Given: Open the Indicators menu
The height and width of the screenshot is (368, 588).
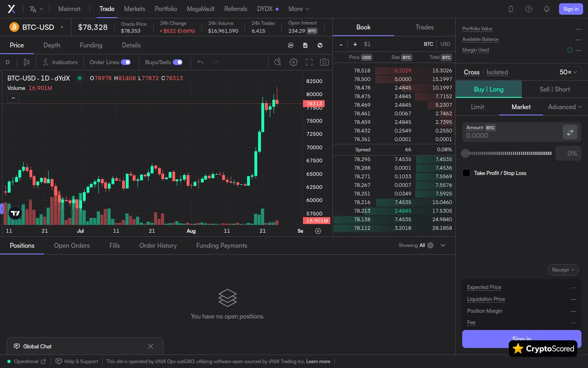Looking at the screenshot, I should click(x=60, y=62).
